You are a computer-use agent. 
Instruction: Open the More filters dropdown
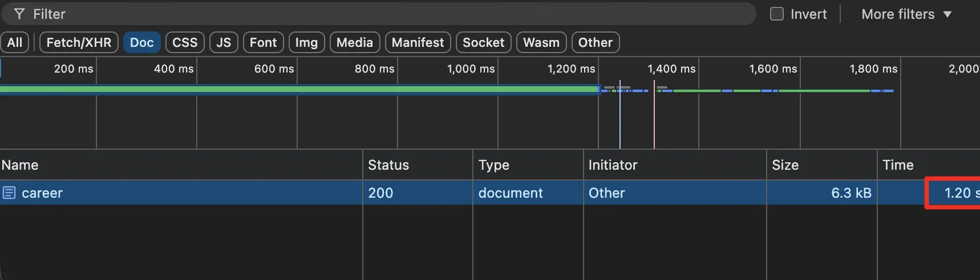pyautogui.click(x=906, y=14)
